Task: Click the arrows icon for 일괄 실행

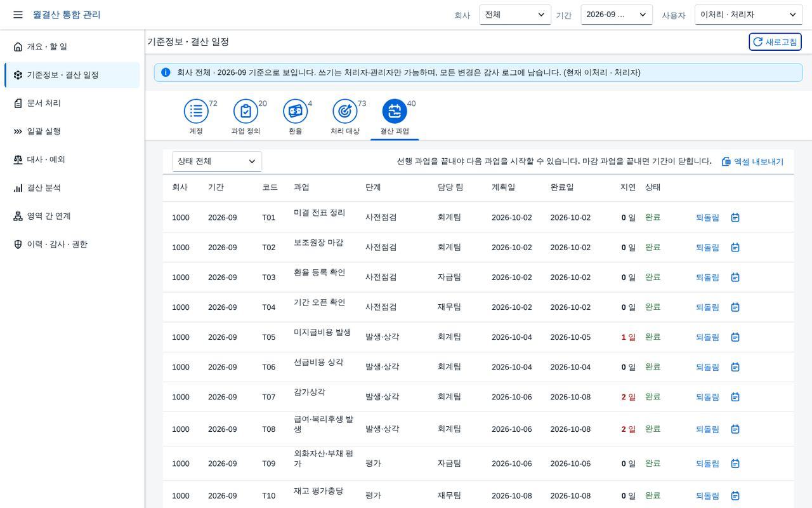Action: (18, 131)
